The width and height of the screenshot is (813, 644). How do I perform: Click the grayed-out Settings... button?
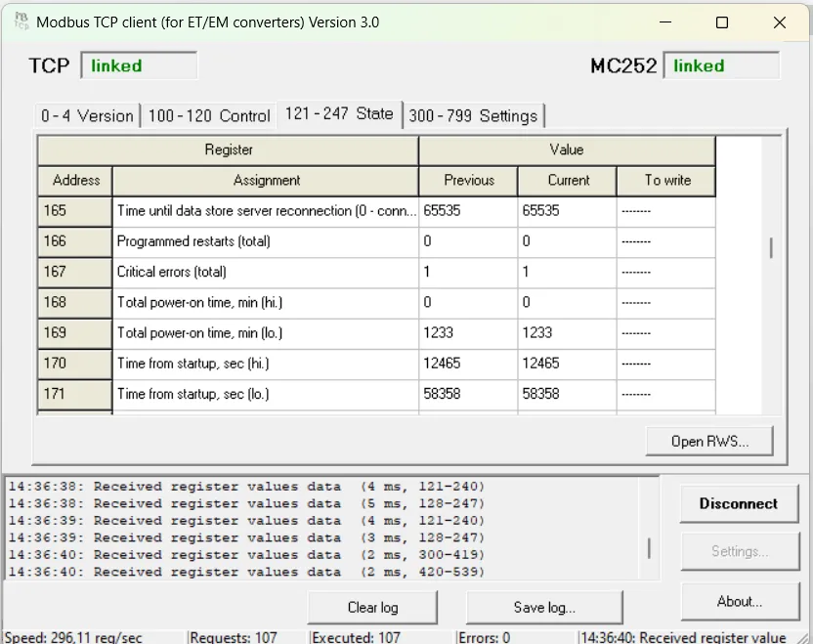click(x=740, y=551)
